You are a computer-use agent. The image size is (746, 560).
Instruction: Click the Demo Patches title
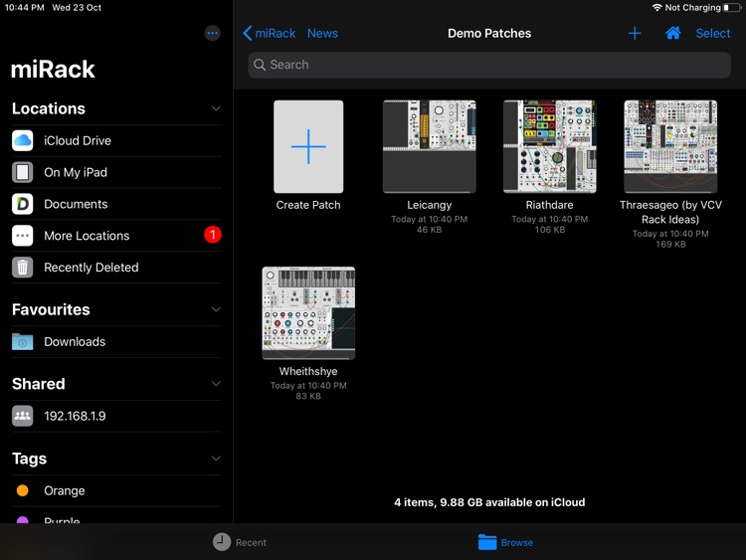(x=489, y=33)
